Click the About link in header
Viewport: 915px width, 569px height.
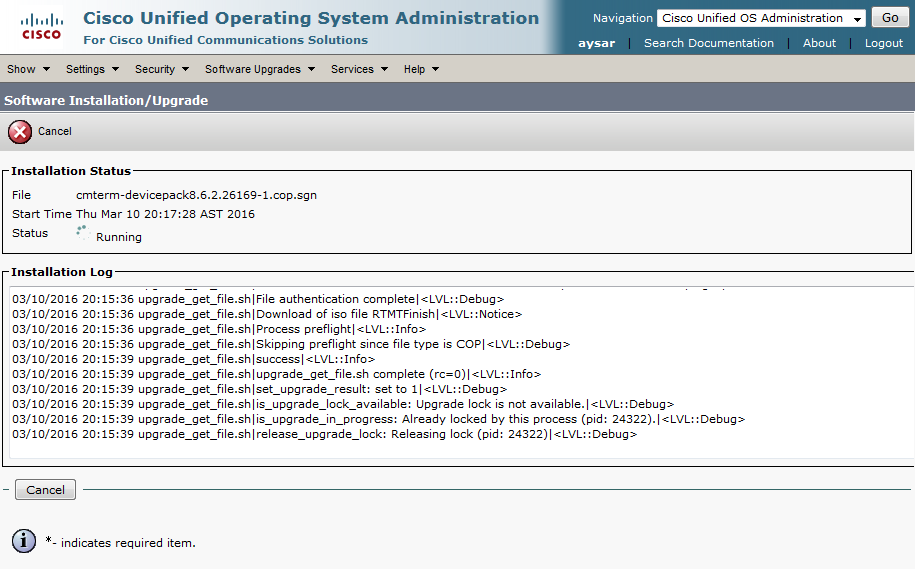(819, 43)
